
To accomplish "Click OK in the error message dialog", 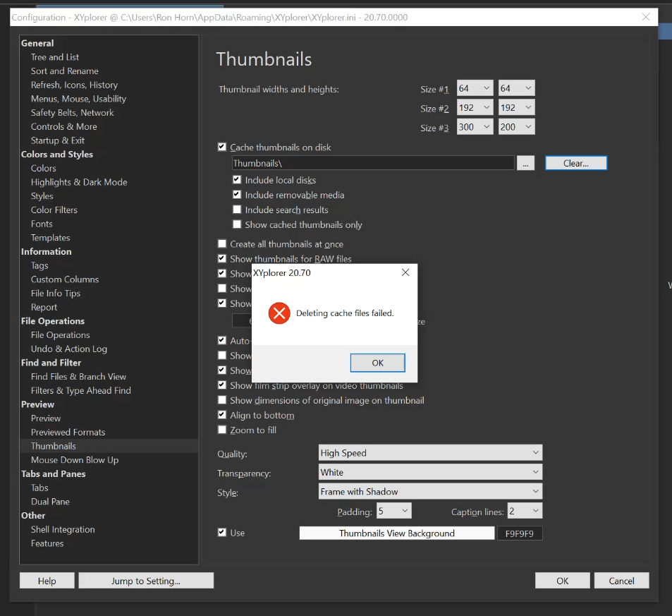I will pos(377,363).
